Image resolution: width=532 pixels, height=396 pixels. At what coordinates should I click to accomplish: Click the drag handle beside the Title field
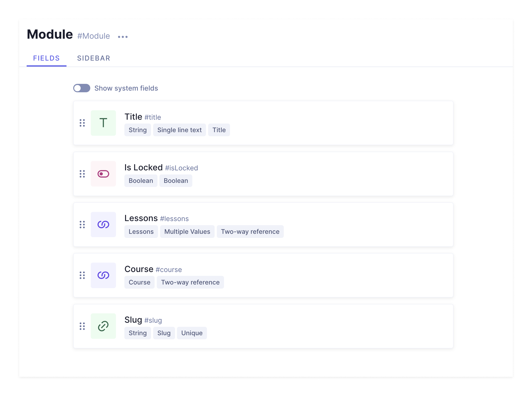[x=82, y=123]
